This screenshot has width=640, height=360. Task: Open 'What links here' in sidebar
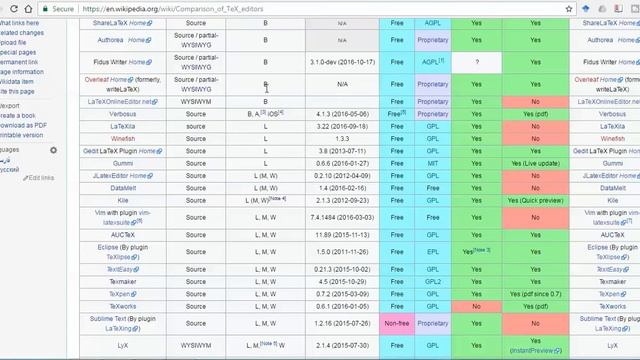coord(19,23)
